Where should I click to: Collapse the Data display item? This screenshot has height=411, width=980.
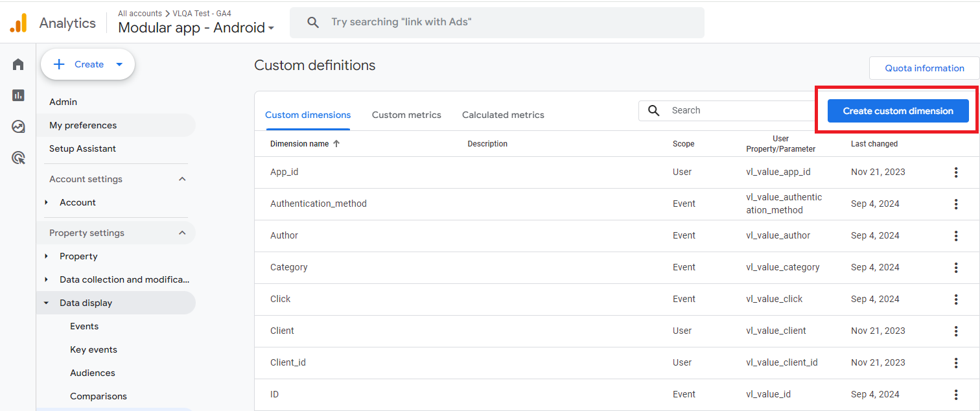point(47,303)
